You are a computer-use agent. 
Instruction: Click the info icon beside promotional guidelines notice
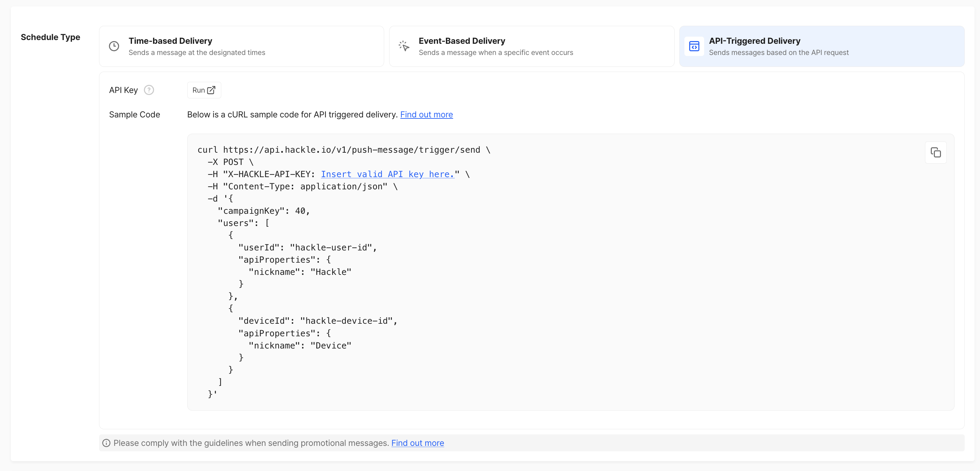[x=107, y=443]
